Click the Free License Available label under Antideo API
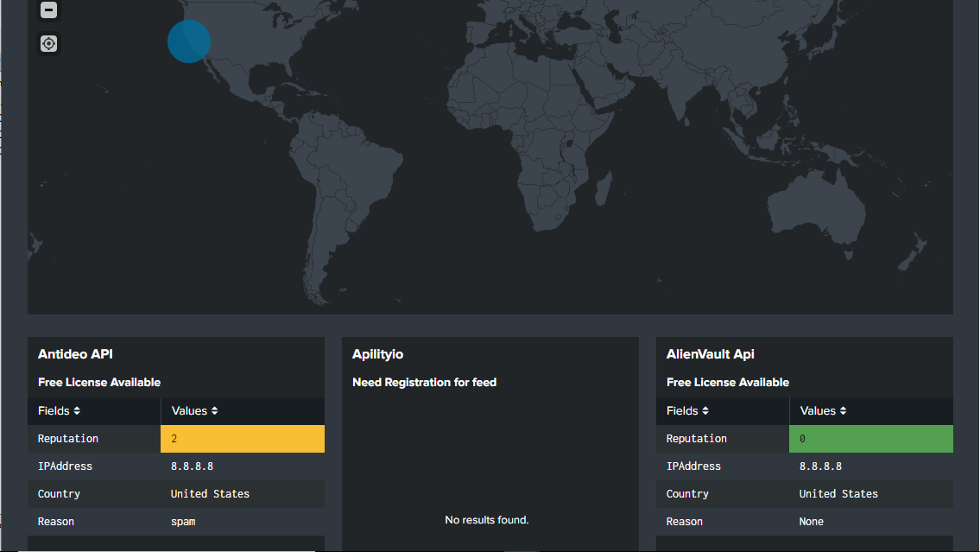The image size is (980, 552). pos(99,382)
